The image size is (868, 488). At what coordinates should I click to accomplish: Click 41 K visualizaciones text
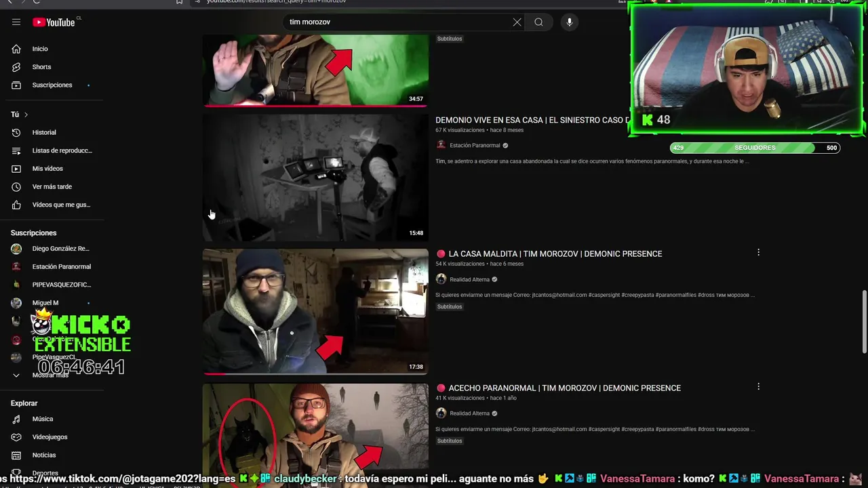pyautogui.click(x=460, y=399)
